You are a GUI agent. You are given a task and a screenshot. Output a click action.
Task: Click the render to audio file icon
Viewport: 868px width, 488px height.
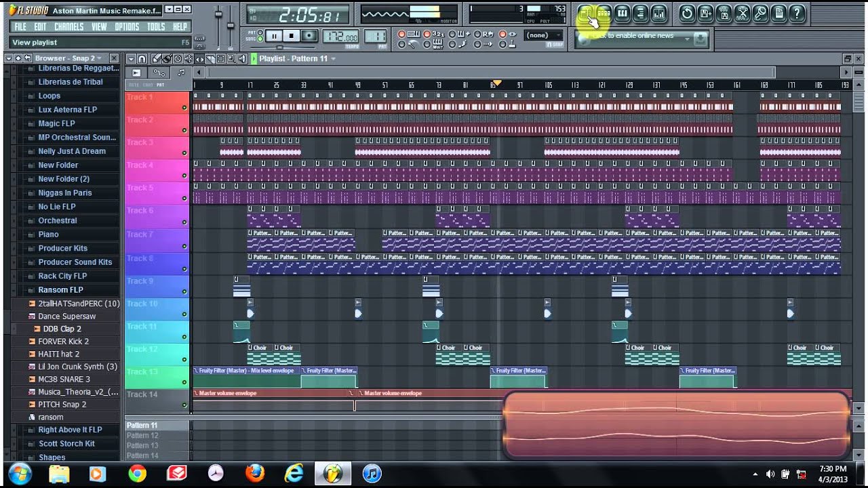point(724,13)
